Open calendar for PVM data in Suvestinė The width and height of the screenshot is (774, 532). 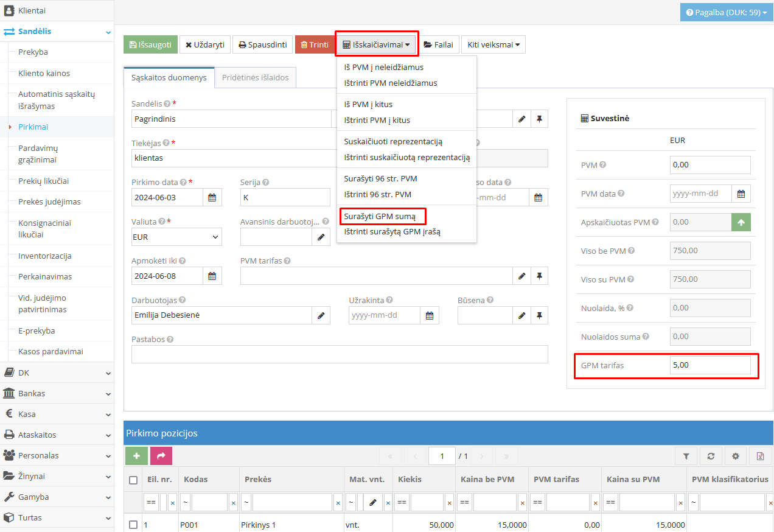741,194
